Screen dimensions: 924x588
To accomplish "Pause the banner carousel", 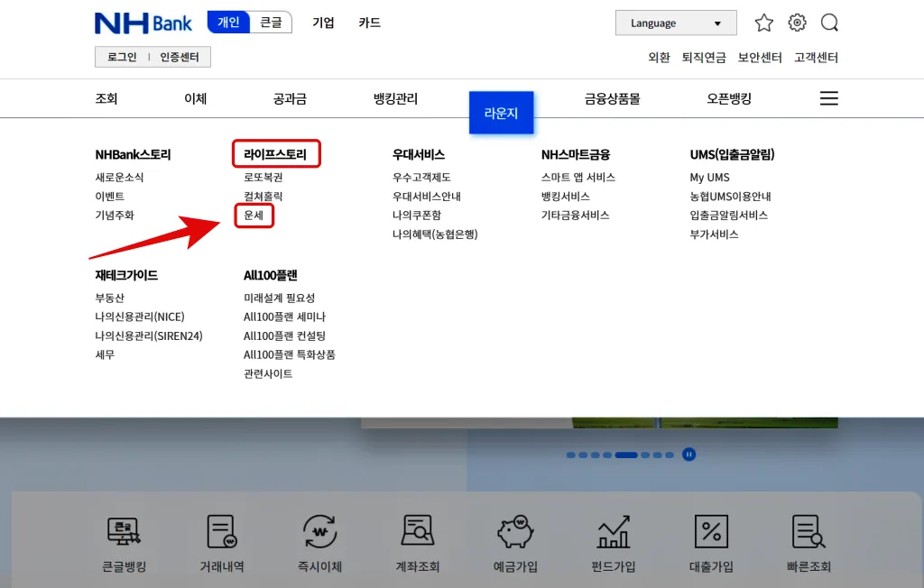I will coord(689,455).
